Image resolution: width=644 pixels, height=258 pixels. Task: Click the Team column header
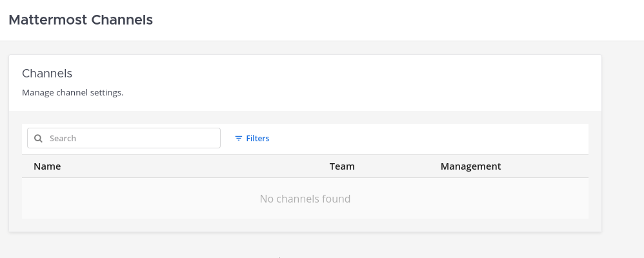[x=342, y=166]
